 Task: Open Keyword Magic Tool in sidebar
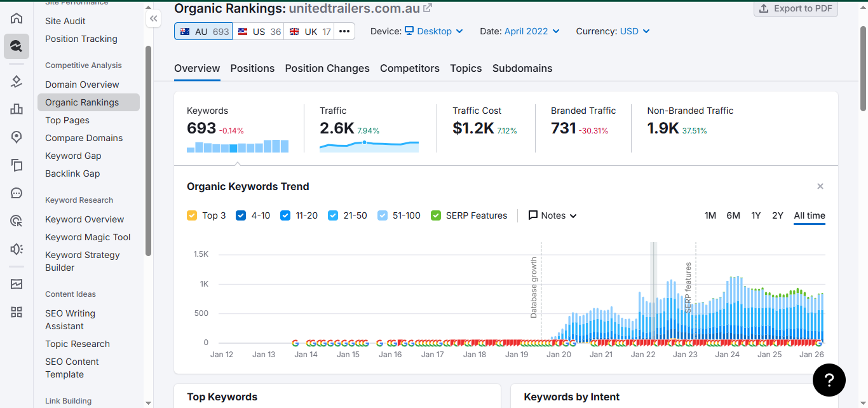[88, 237]
